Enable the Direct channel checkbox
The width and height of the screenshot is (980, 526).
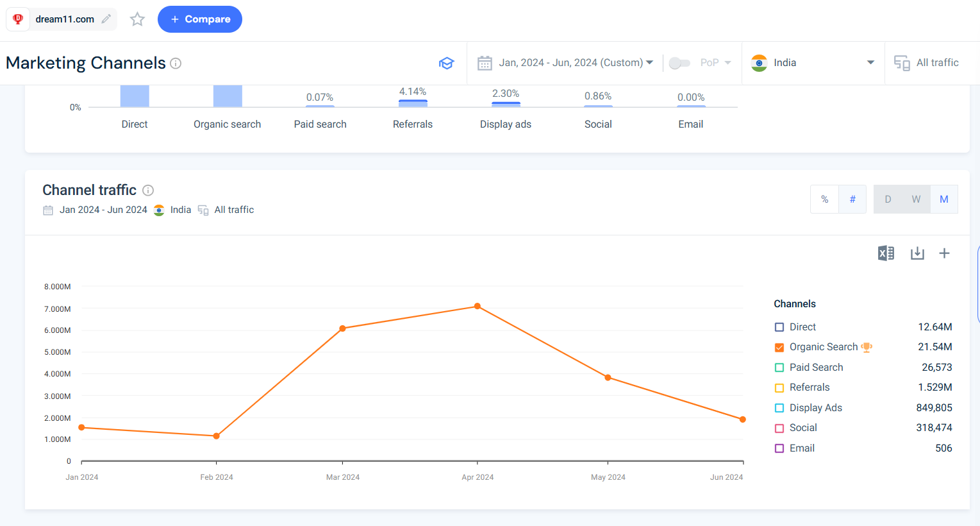pyautogui.click(x=779, y=327)
